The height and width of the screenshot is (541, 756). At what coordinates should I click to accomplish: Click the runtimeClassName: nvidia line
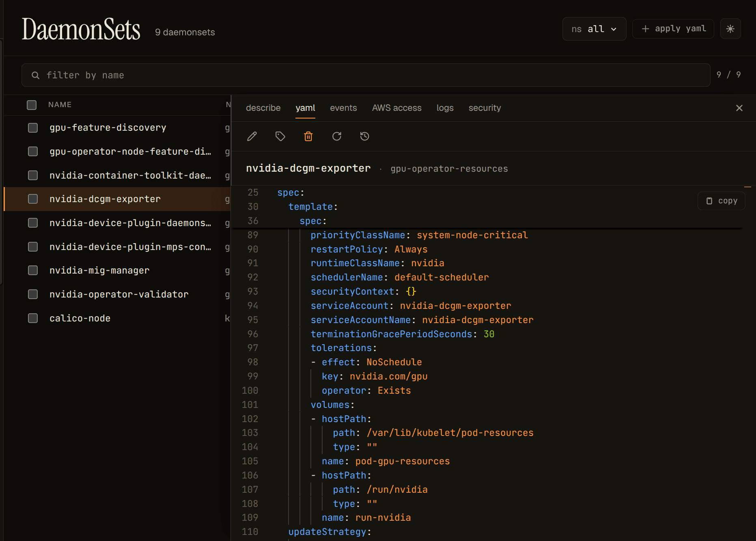377,263
